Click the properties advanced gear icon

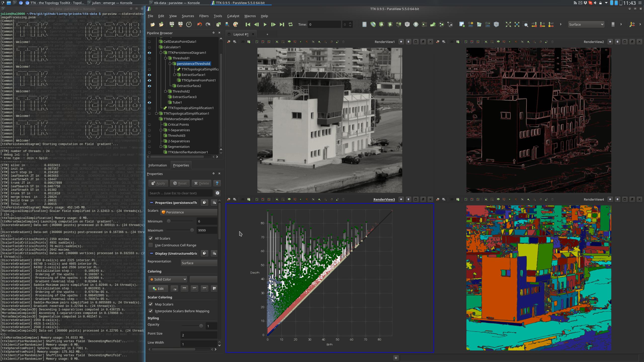click(217, 193)
